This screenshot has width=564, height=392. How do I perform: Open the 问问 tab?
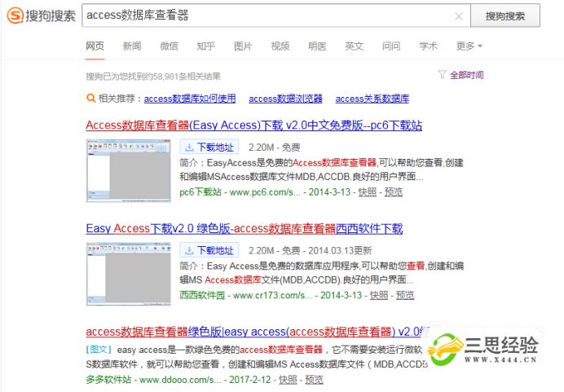click(x=391, y=46)
